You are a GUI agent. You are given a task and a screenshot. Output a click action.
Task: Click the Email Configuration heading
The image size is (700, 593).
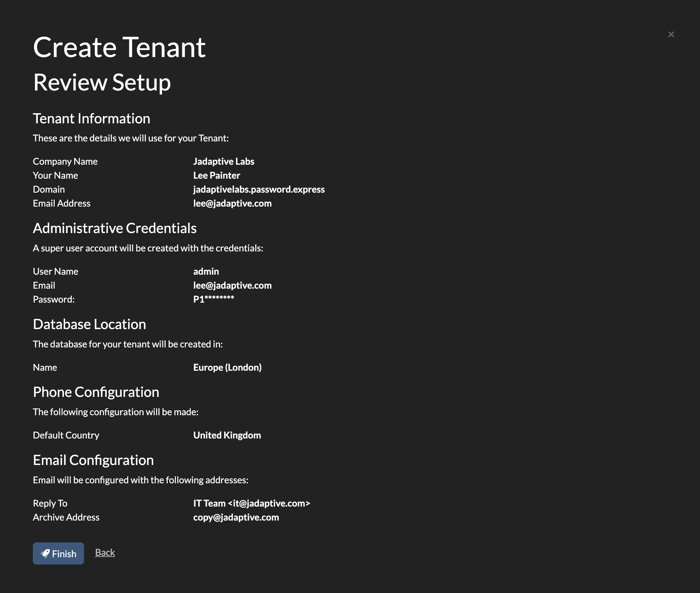(93, 460)
